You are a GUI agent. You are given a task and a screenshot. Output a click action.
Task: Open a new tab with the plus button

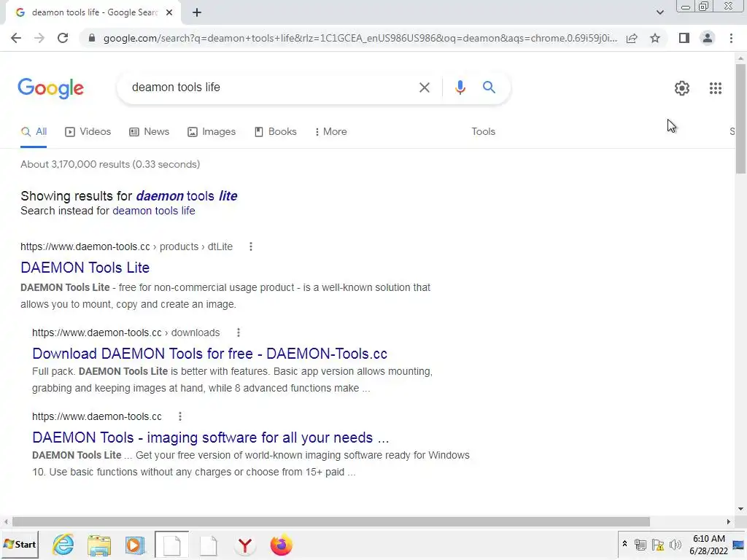197,13
